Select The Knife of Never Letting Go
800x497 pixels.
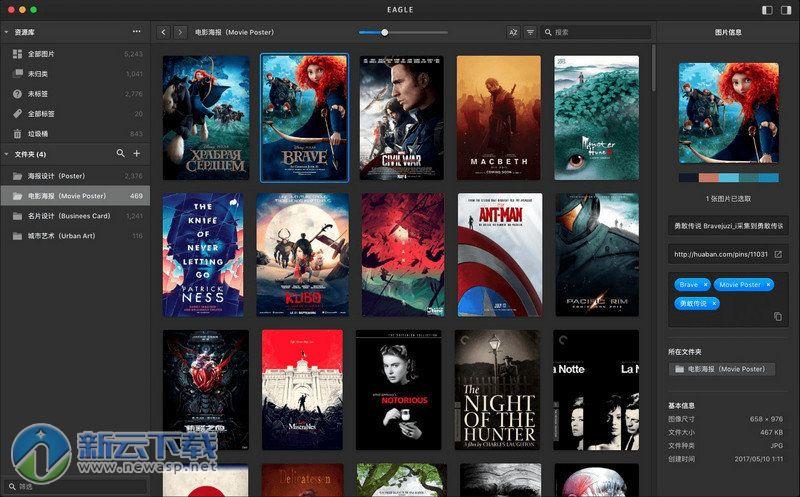pos(203,255)
